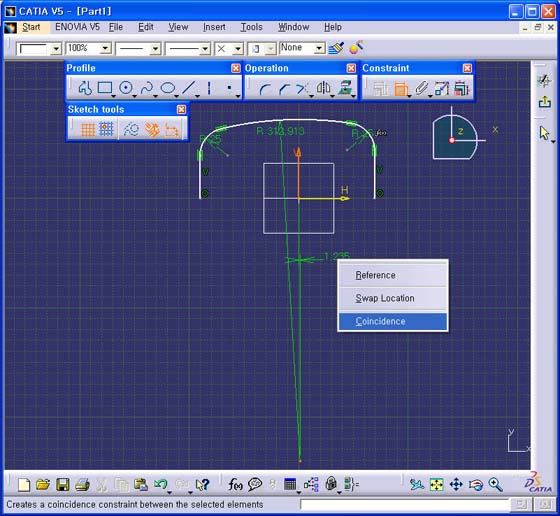Click the Undo arrow icon

click(160, 485)
